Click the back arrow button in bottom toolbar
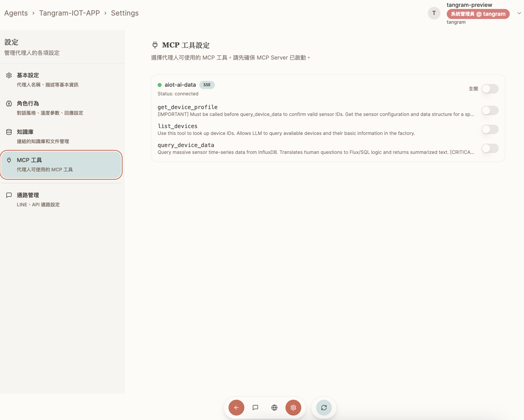Image resolution: width=524 pixels, height=420 pixels. pos(236,408)
